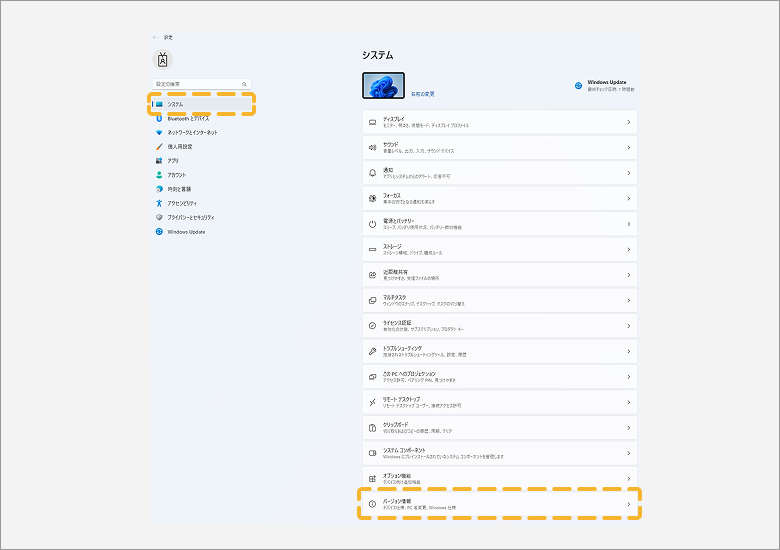Open the Windows Update status text at top right
The image size is (780, 550).
click(x=610, y=86)
